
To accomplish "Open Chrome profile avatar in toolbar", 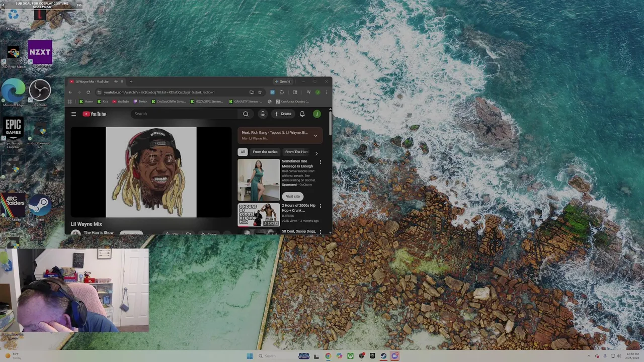I will pos(317,92).
